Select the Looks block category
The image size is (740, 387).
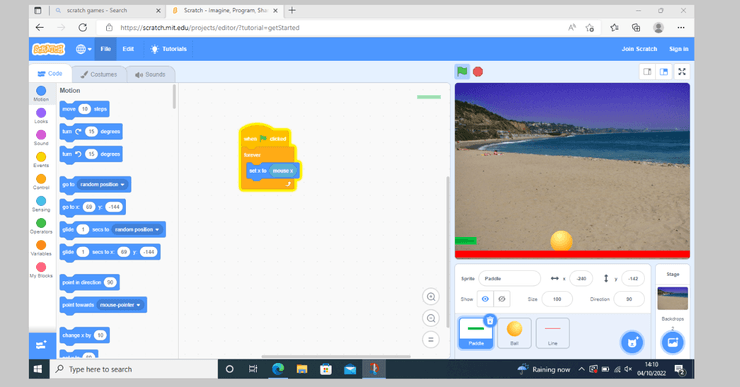point(41,116)
